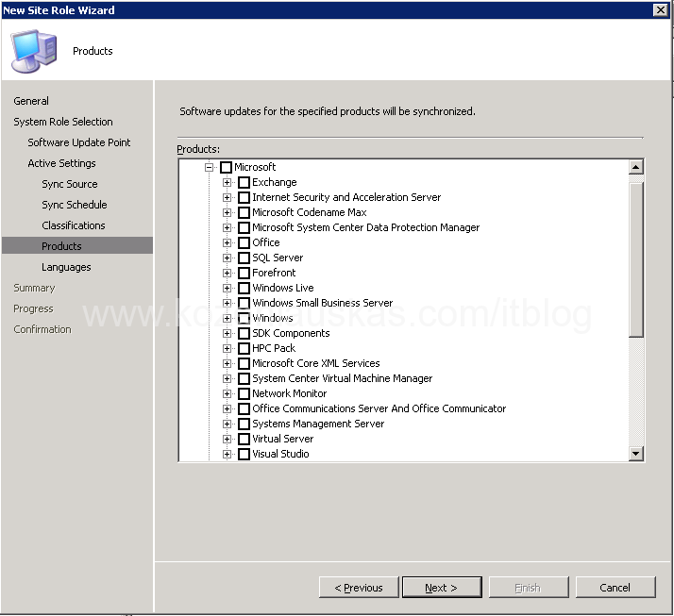Tick the Visual Studio checkbox
Viewport: 674px width, 616px height.
(x=244, y=454)
